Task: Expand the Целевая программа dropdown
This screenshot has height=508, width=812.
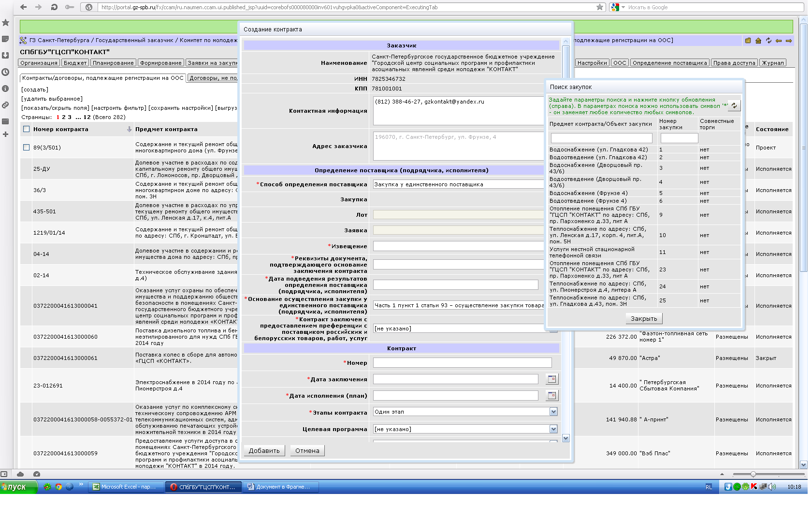Action: pyautogui.click(x=553, y=429)
